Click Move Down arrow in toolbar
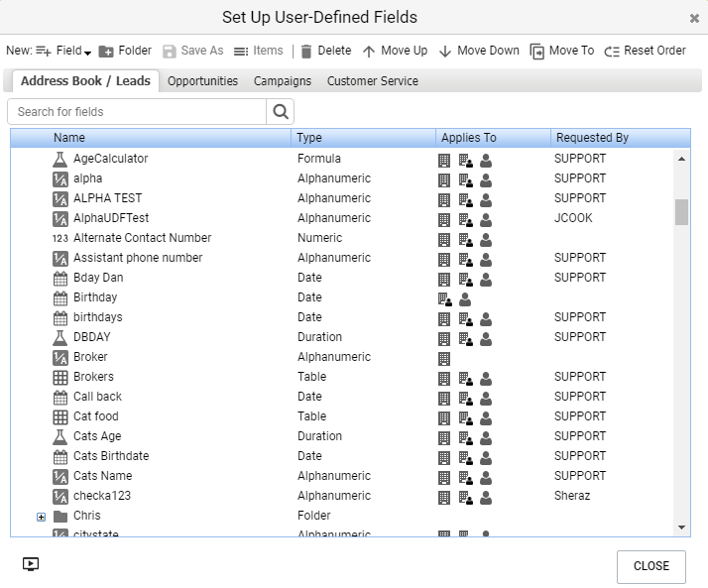Image resolution: width=708 pixels, height=588 pixels. 479,51
